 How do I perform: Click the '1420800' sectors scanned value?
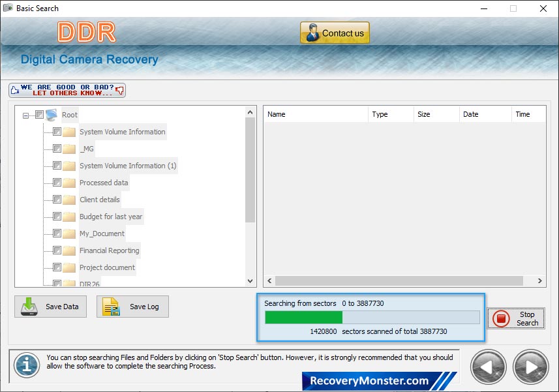[324, 331]
